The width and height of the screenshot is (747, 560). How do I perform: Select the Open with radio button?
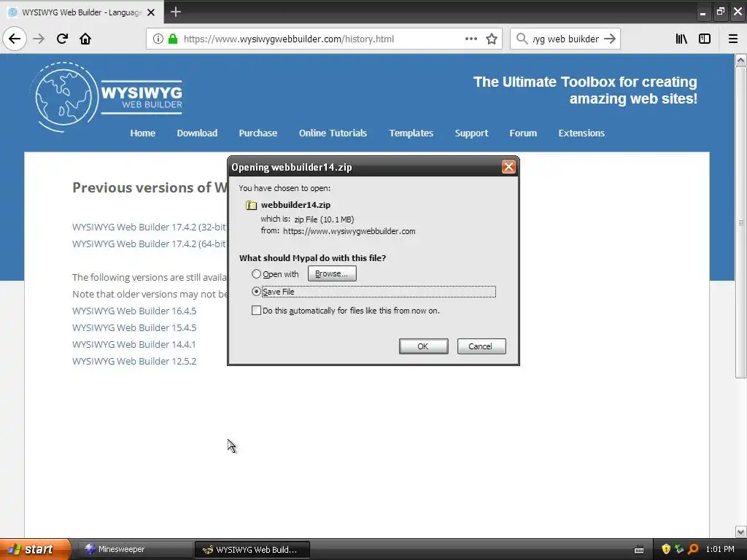256,274
